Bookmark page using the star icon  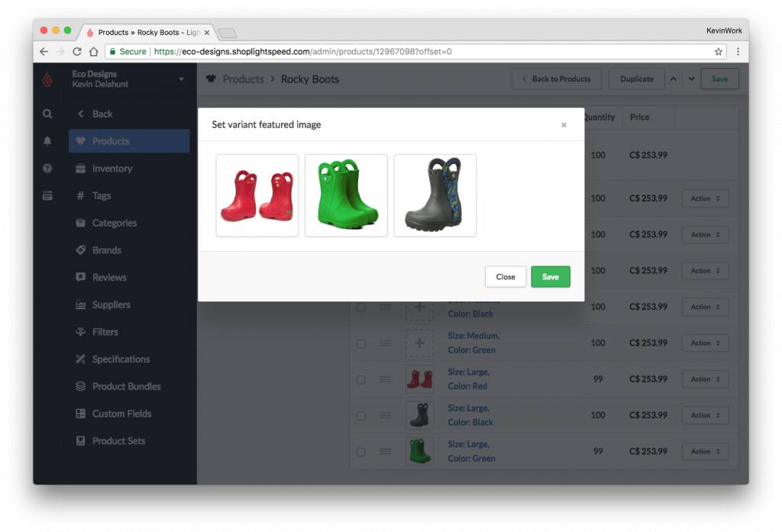click(719, 52)
